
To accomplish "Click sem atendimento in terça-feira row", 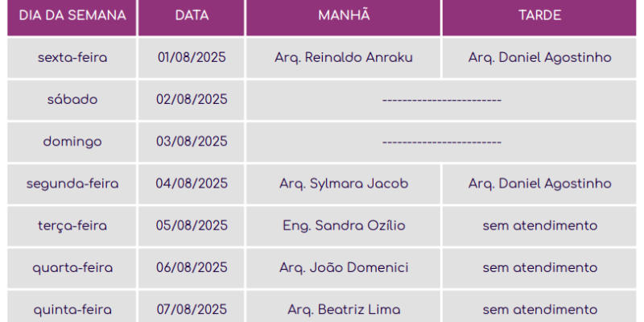I will 539,225.
